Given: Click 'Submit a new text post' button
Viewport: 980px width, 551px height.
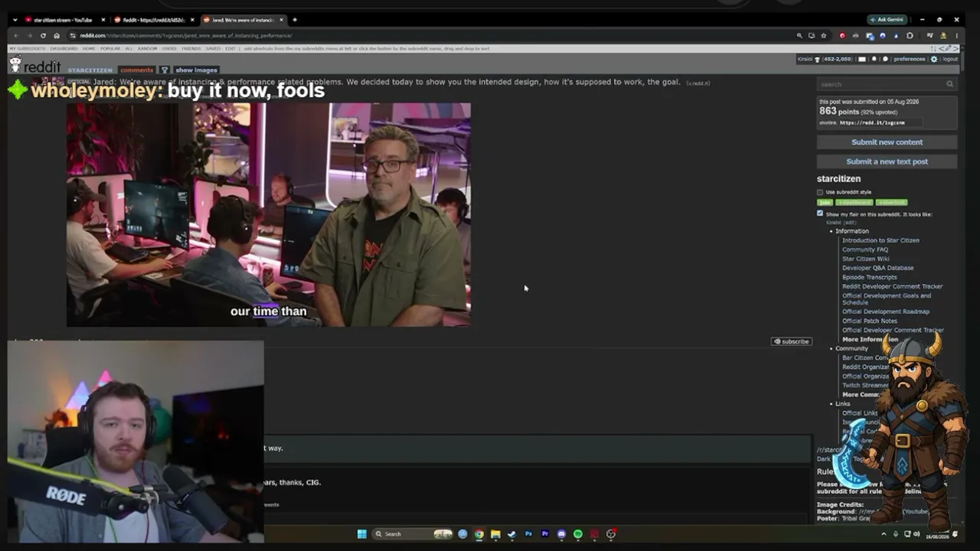Looking at the screenshot, I should [x=887, y=161].
